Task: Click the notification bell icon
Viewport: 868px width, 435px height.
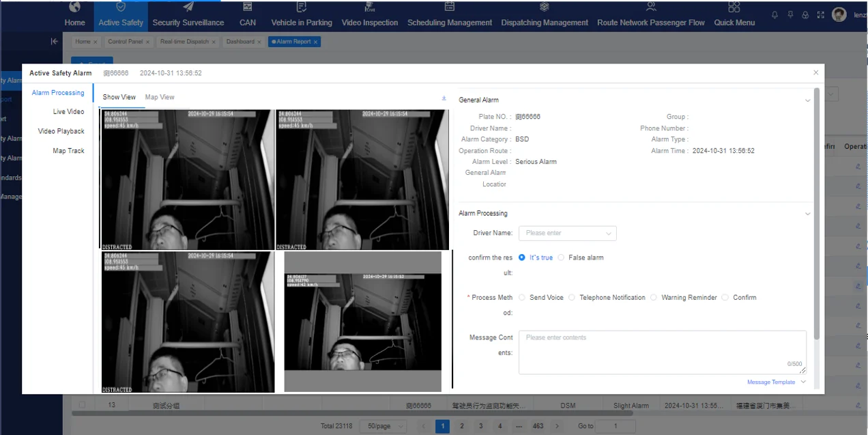Action: (x=775, y=15)
